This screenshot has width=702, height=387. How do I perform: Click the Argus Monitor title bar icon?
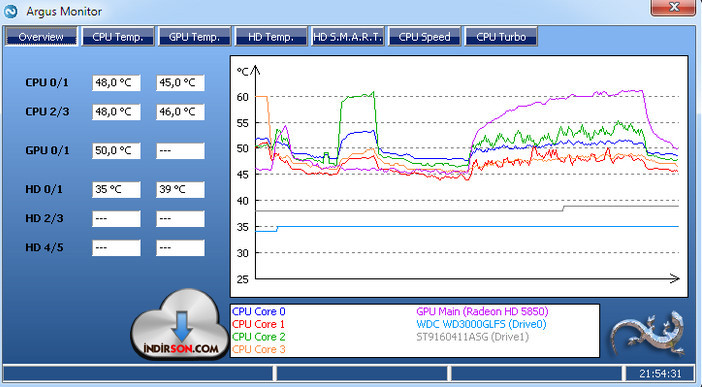click(11, 11)
